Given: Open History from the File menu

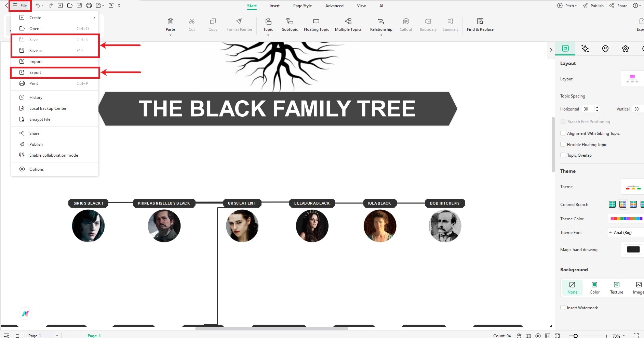Looking at the screenshot, I should click(x=55, y=97).
